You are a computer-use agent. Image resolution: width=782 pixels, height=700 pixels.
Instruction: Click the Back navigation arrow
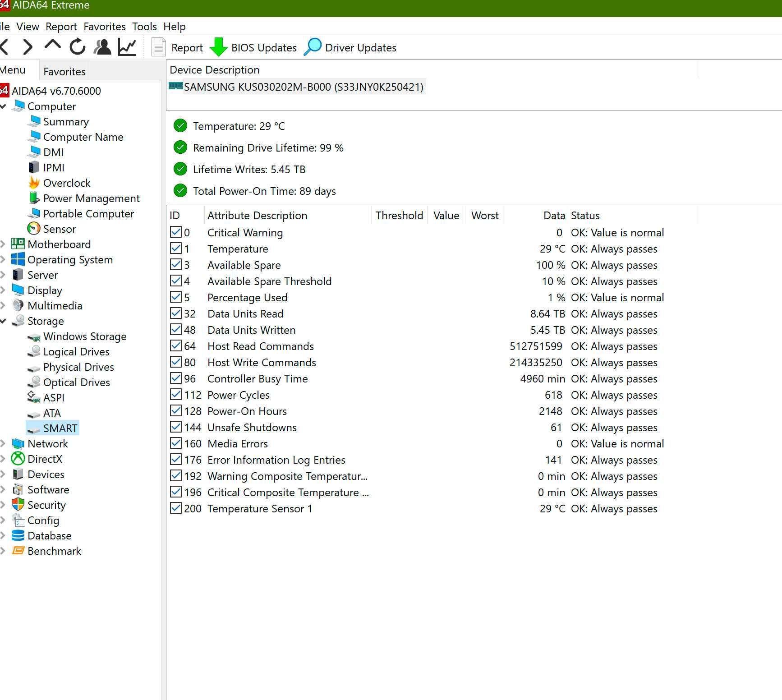[5, 46]
